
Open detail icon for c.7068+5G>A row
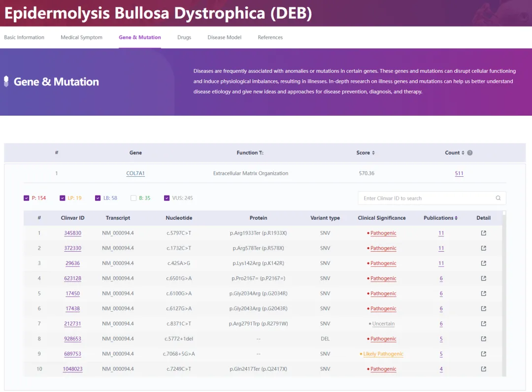click(483, 354)
